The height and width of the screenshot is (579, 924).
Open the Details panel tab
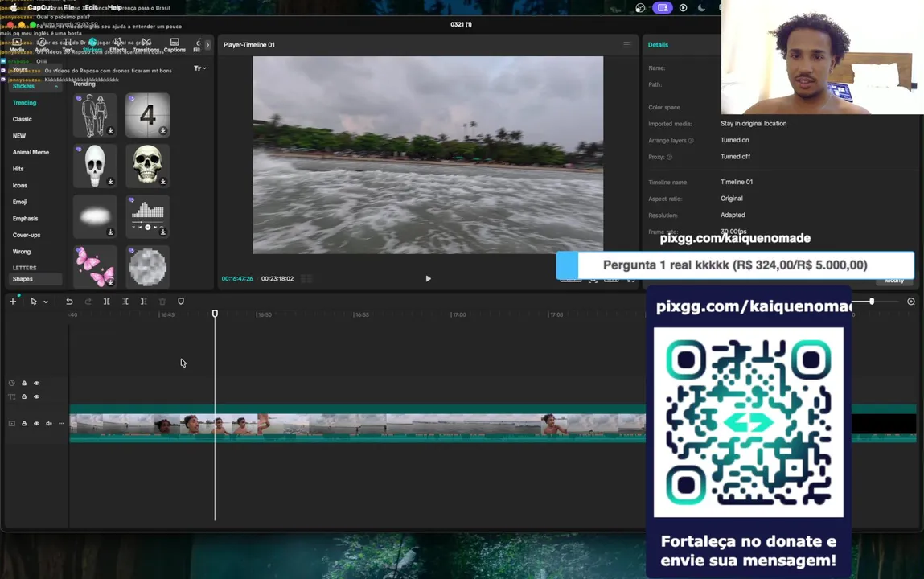[x=659, y=45]
